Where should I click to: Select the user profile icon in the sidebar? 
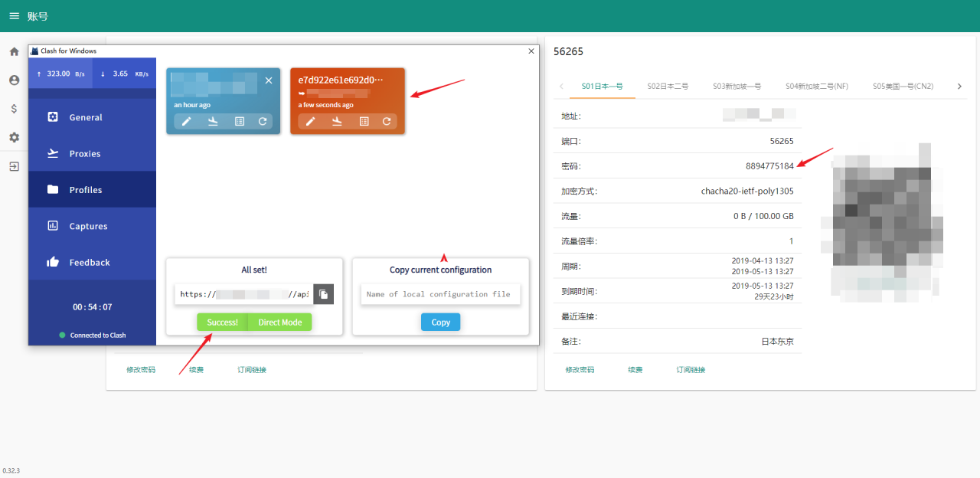pos(13,79)
